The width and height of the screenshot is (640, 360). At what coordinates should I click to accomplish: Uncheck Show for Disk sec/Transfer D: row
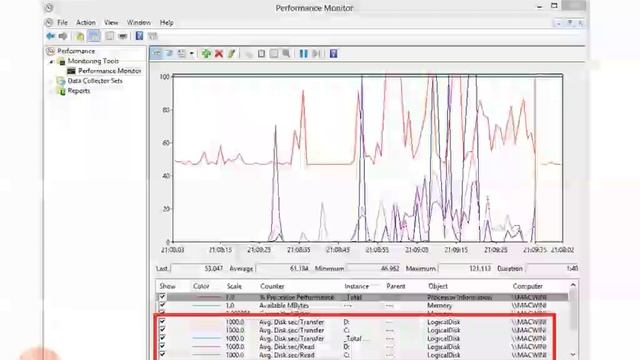click(162, 322)
